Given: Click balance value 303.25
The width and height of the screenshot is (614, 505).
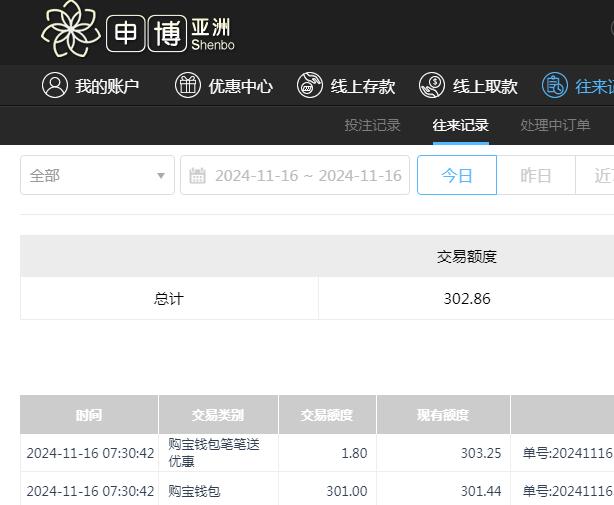Looking at the screenshot, I should [x=481, y=453].
